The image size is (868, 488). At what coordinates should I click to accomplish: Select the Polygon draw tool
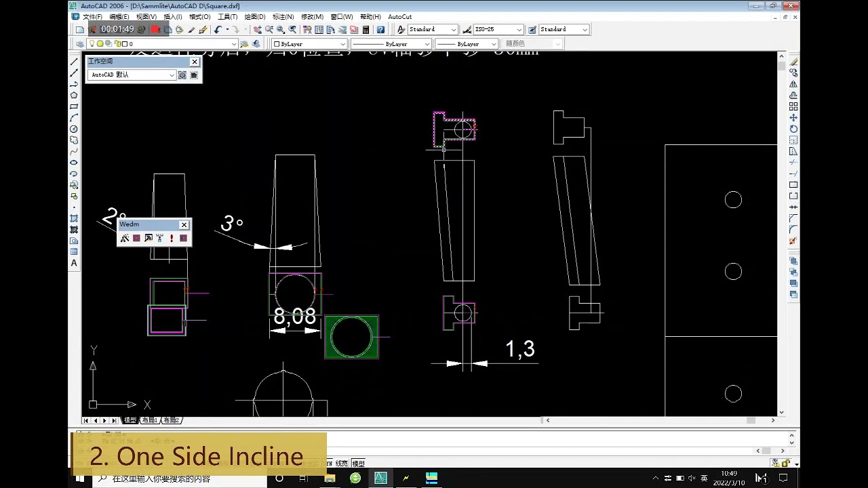(74, 96)
